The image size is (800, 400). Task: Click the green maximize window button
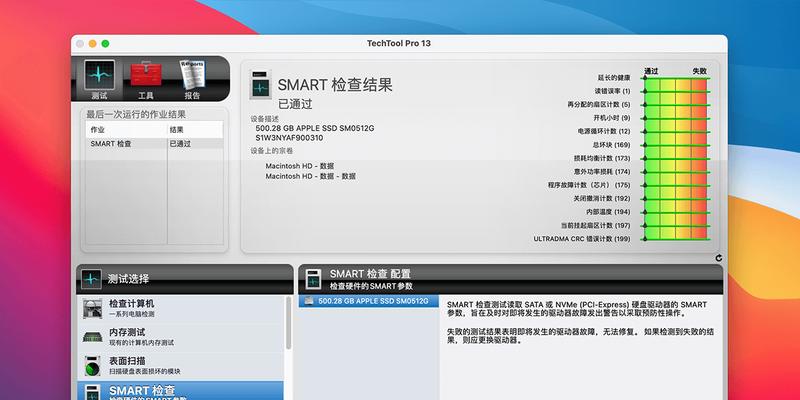click(x=105, y=44)
